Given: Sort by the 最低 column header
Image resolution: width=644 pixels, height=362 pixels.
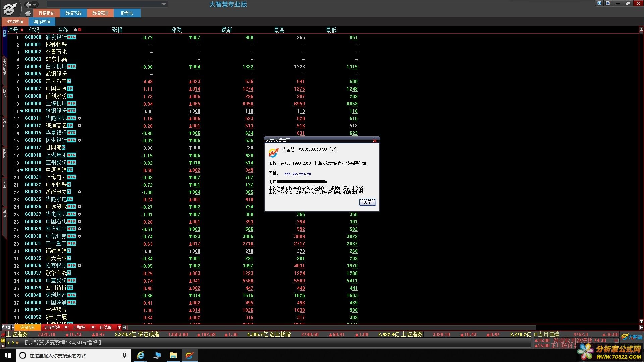Looking at the screenshot, I should pos(331,30).
